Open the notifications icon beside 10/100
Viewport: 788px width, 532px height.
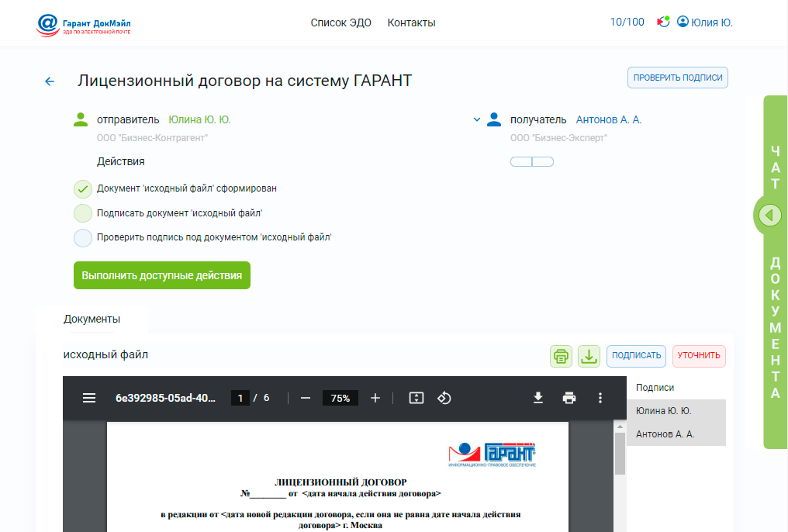[x=663, y=22]
